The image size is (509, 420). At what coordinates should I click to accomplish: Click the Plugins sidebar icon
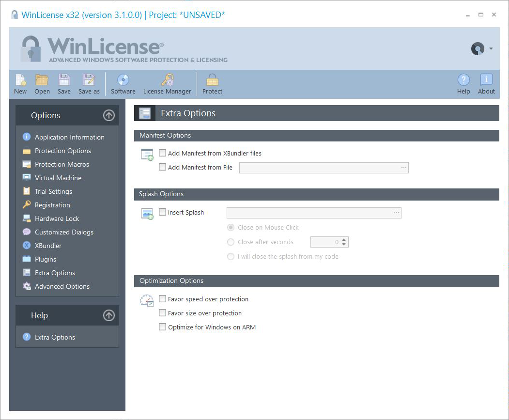click(27, 259)
